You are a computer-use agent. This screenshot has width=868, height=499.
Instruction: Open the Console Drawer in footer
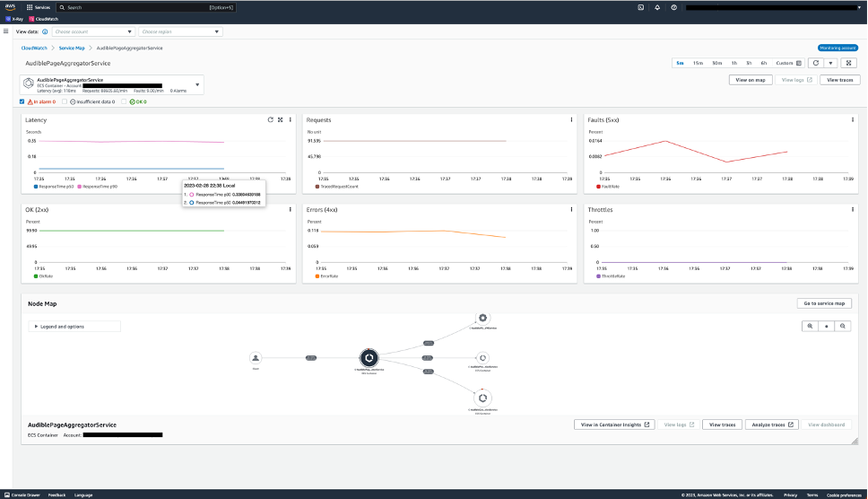22,495
